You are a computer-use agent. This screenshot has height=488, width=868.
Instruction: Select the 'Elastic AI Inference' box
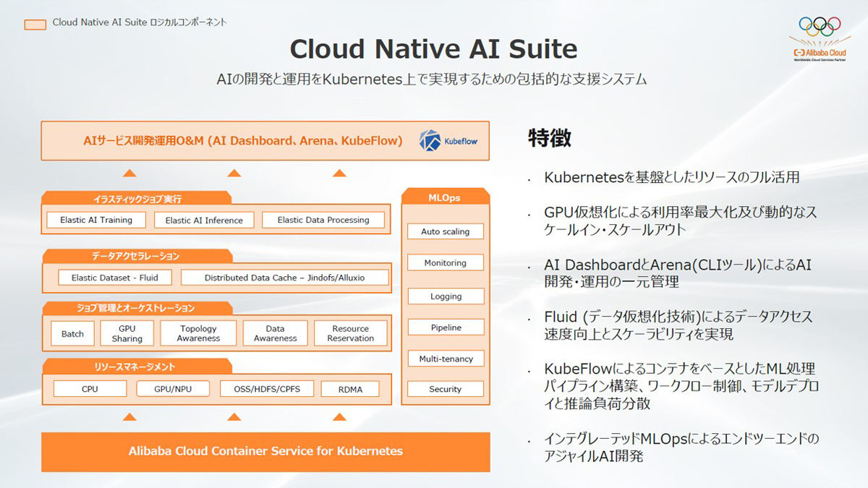204,220
